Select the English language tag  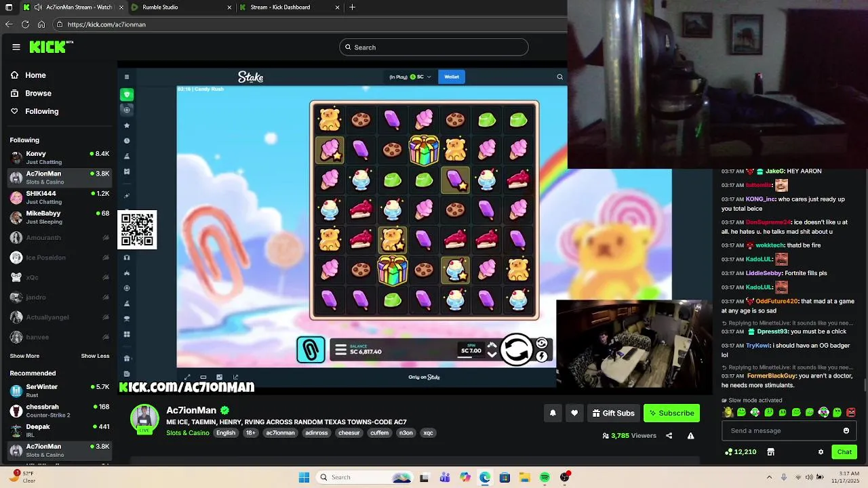226,433
